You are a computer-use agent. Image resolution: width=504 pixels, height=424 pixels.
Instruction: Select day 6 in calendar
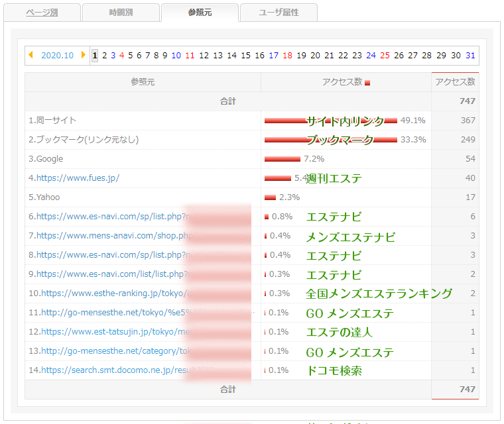[x=139, y=55]
